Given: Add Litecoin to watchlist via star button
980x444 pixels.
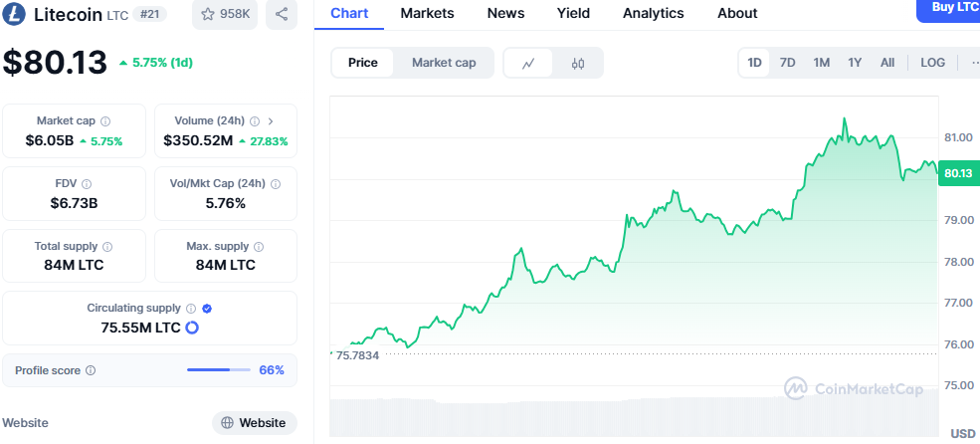Looking at the screenshot, I should point(223,14).
